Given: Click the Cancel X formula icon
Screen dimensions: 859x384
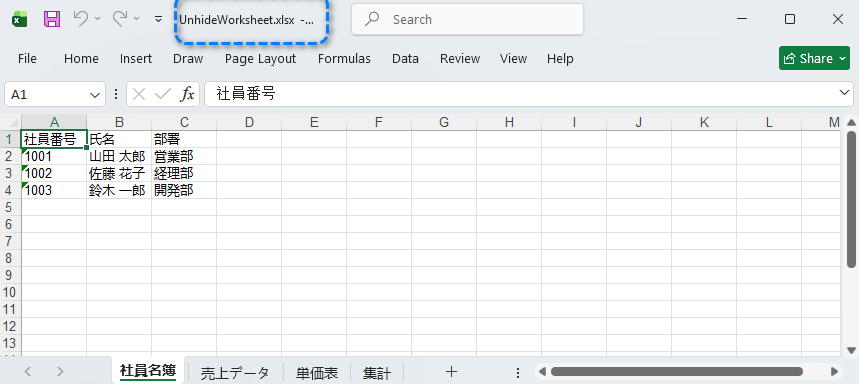Looking at the screenshot, I should click(139, 95).
